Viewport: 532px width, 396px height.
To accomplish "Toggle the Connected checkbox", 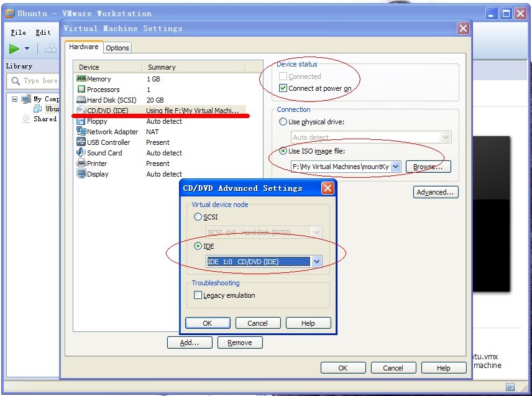I will [x=283, y=76].
